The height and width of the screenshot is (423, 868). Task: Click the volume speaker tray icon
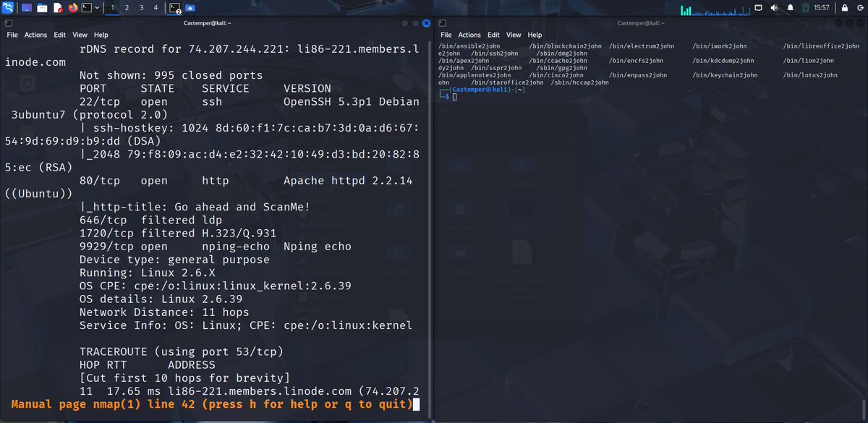pos(775,8)
